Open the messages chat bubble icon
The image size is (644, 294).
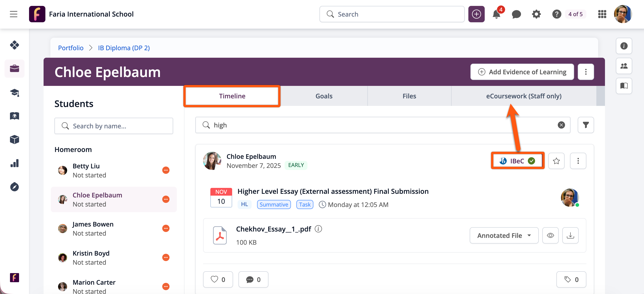[516, 14]
